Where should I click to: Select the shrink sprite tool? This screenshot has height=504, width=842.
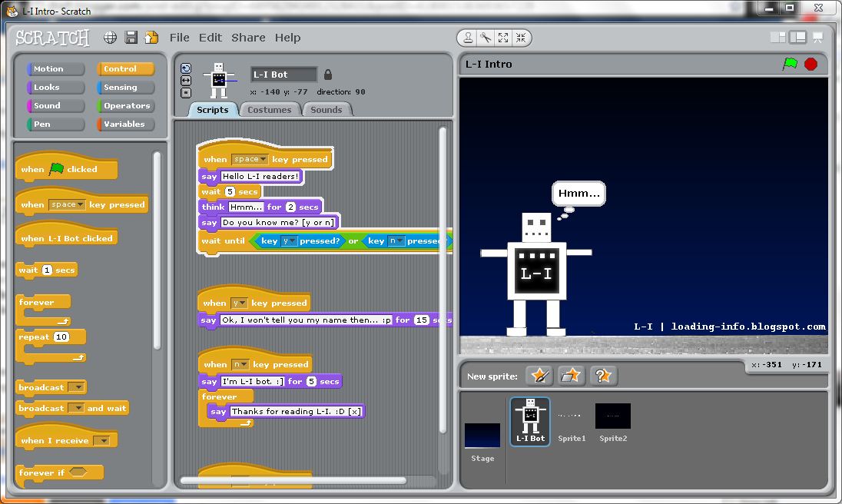[x=522, y=38]
